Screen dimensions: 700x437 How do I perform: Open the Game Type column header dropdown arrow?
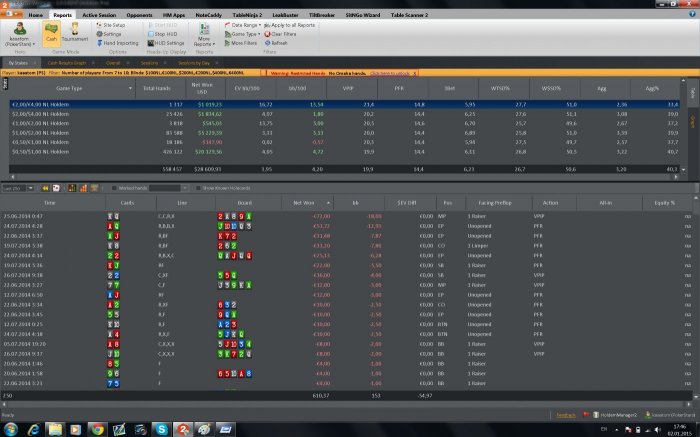coord(130,88)
